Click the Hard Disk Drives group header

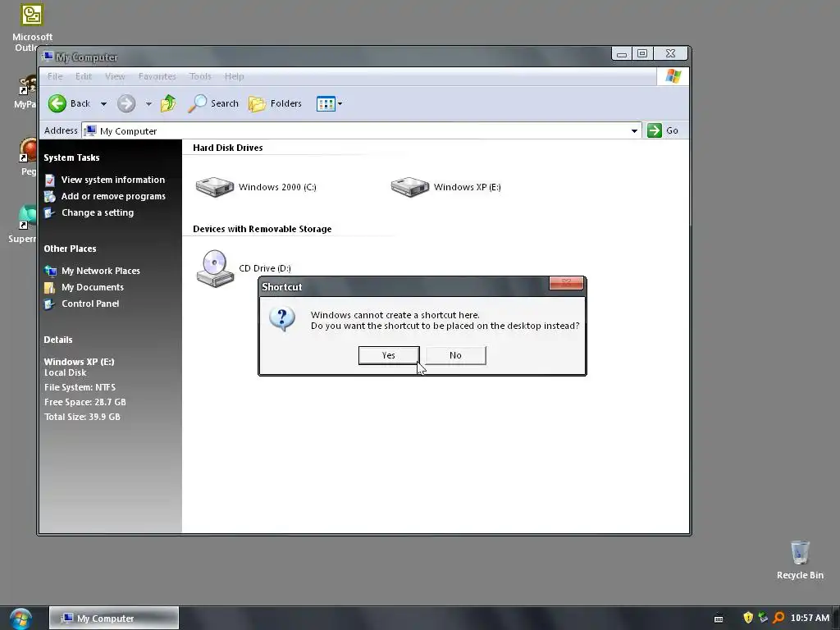coord(228,148)
